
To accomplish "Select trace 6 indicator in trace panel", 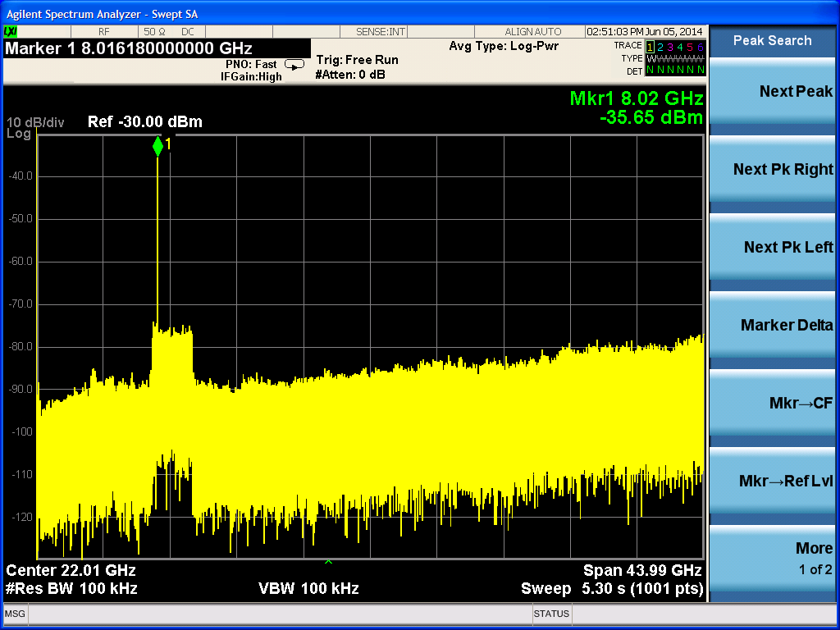I will coord(701,47).
